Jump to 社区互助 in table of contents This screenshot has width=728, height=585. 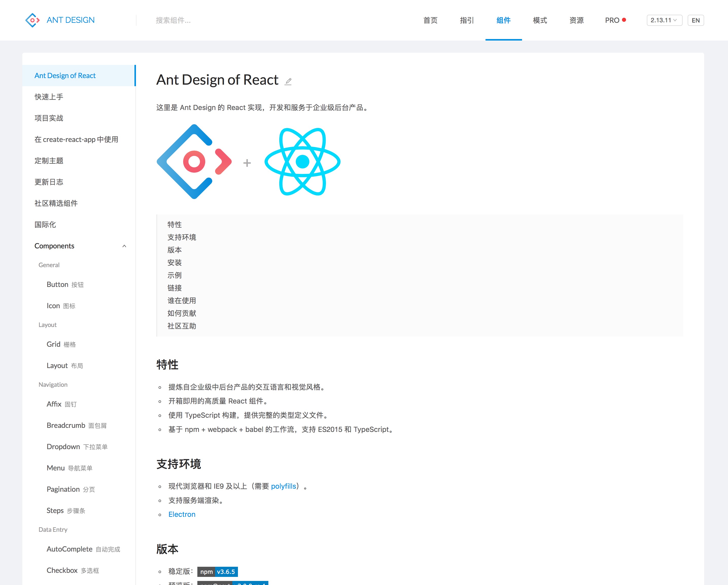coord(182,326)
